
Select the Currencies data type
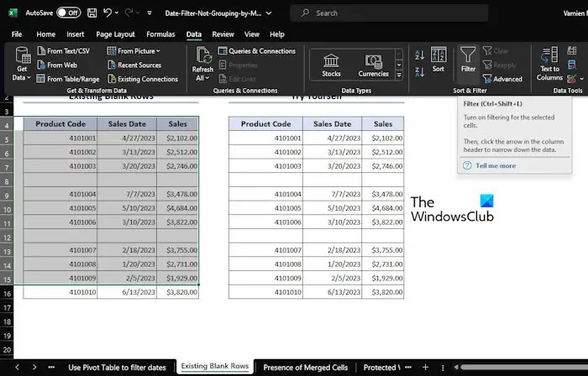point(373,65)
